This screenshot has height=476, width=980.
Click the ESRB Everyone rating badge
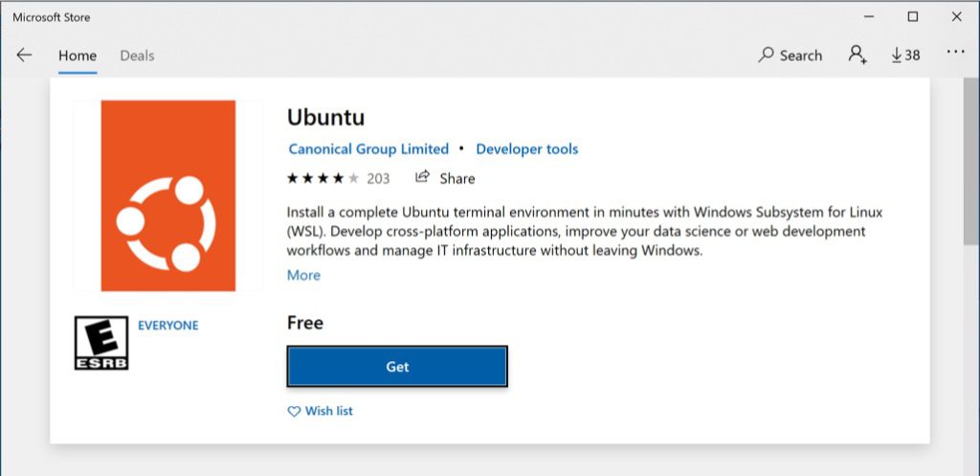tap(101, 343)
